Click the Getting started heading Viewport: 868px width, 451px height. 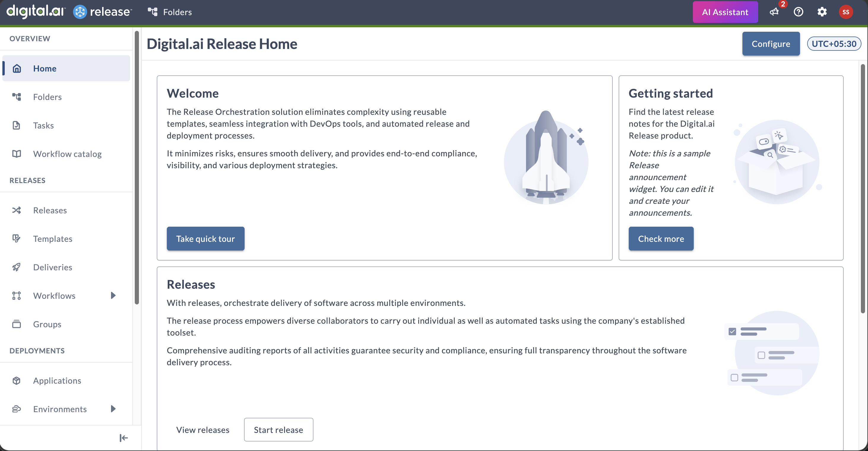[671, 93]
